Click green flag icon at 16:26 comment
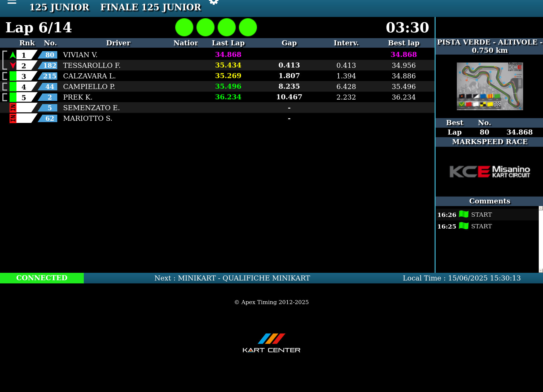 pos(463,214)
